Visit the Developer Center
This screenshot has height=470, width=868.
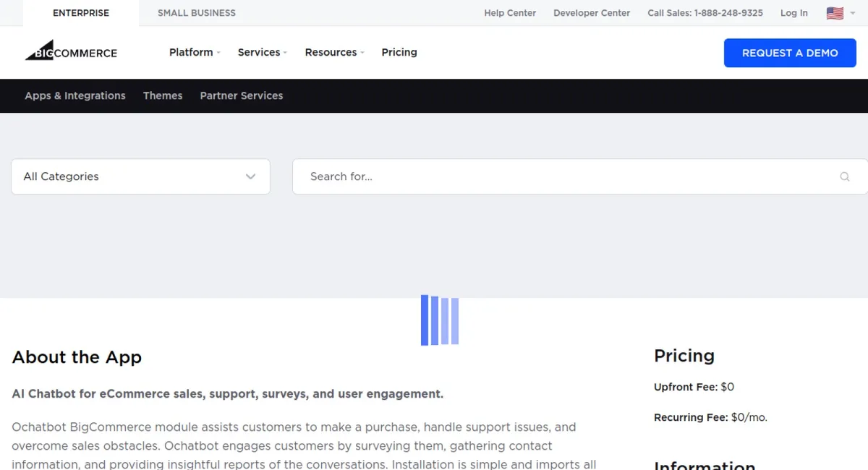pyautogui.click(x=592, y=12)
